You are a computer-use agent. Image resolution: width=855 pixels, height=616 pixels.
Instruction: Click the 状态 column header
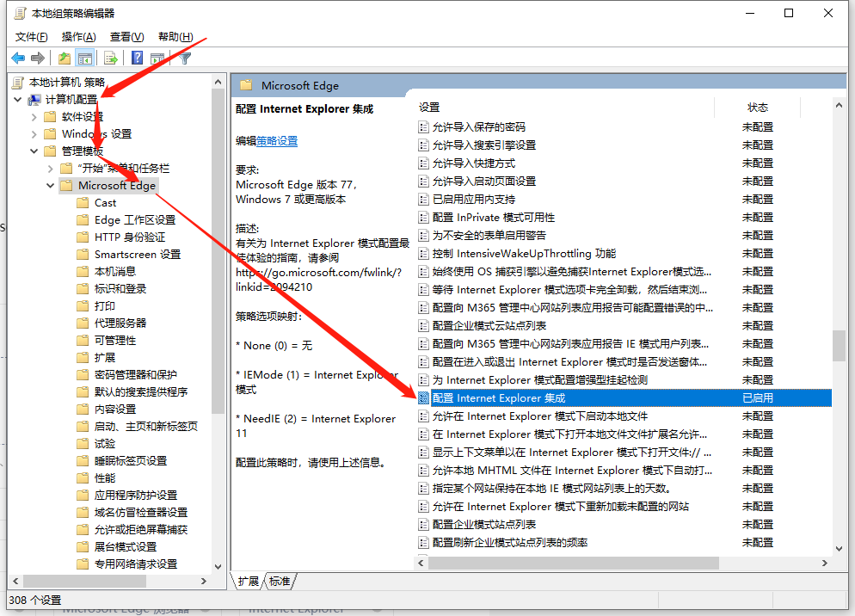758,108
